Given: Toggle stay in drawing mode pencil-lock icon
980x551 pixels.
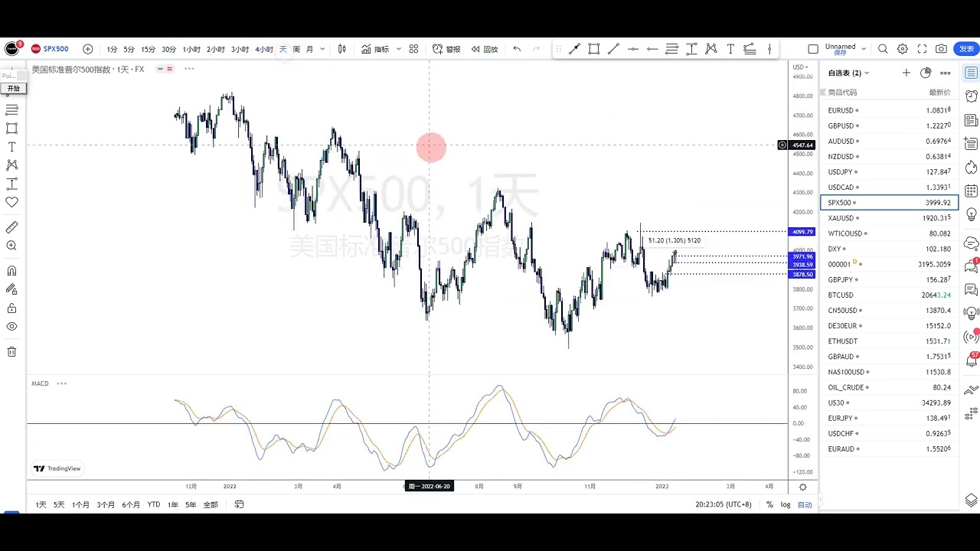Looking at the screenshot, I should pos(11,289).
